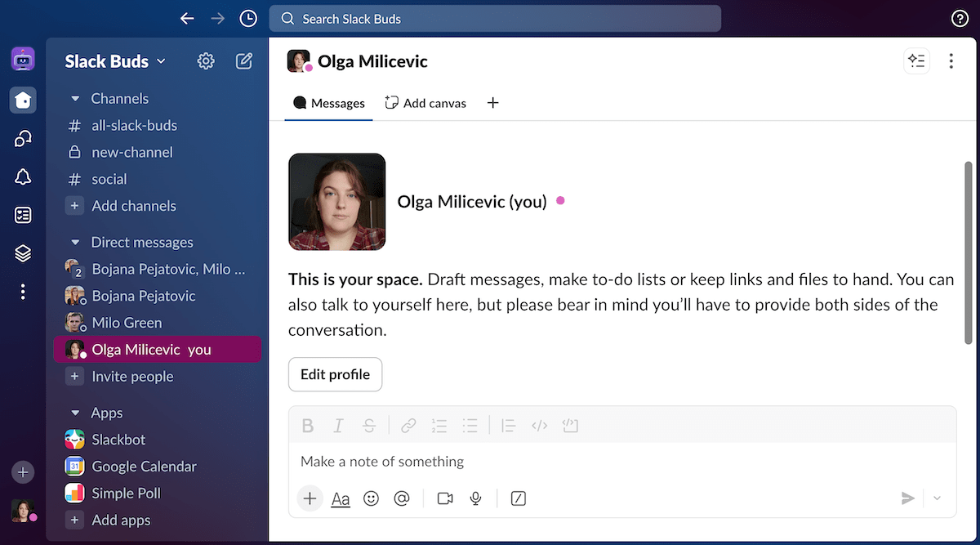Open slash shortcuts icon in composer
The width and height of the screenshot is (980, 545).
pyautogui.click(x=518, y=498)
